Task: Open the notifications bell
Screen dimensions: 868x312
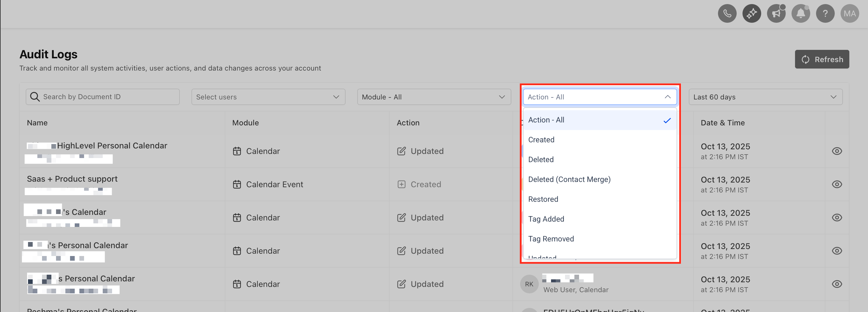Action: (x=801, y=13)
